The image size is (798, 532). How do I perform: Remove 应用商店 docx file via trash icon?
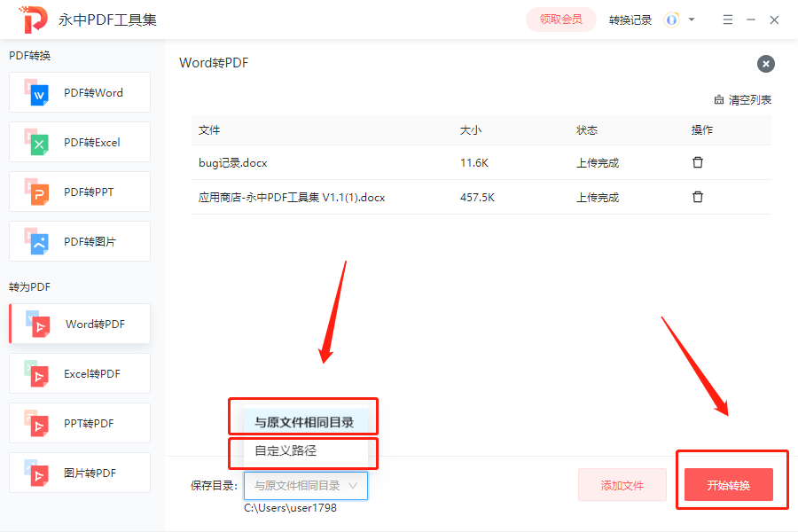click(x=698, y=197)
